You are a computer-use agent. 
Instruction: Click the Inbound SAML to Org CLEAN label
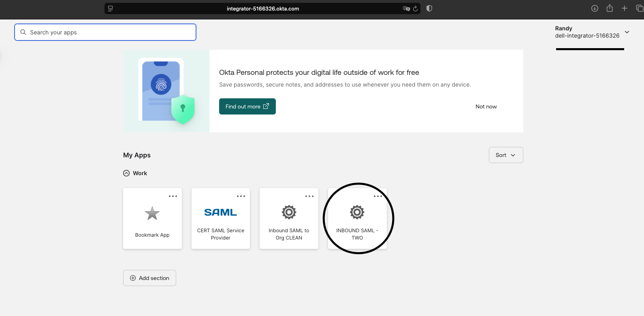(289, 234)
